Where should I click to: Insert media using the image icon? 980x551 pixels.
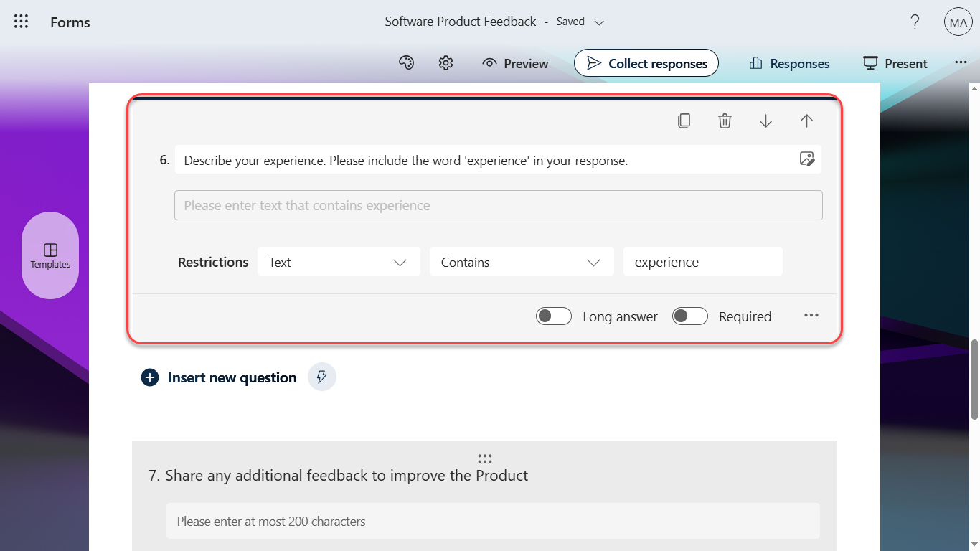pos(806,159)
